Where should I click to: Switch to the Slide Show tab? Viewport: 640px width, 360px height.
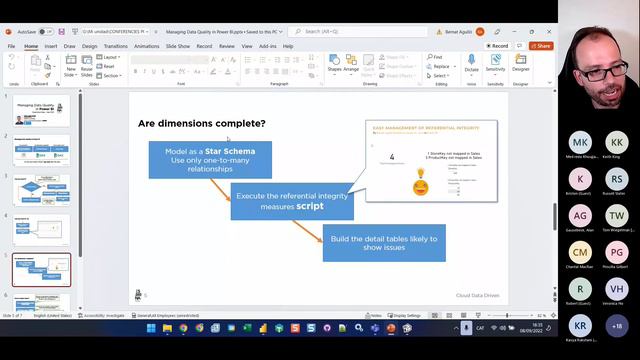178,46
